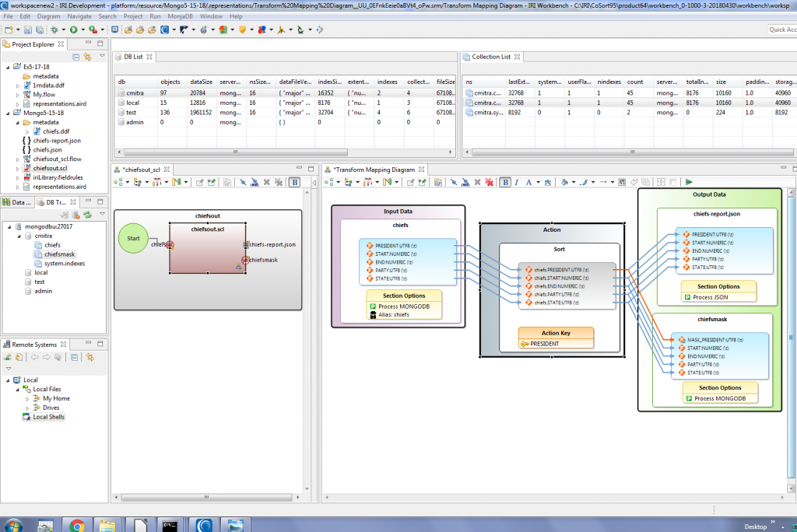Toggle Bold font style in Transform Mapping toolbar
The width and height of the screenshot is (797, 532).
click(505, 182)
